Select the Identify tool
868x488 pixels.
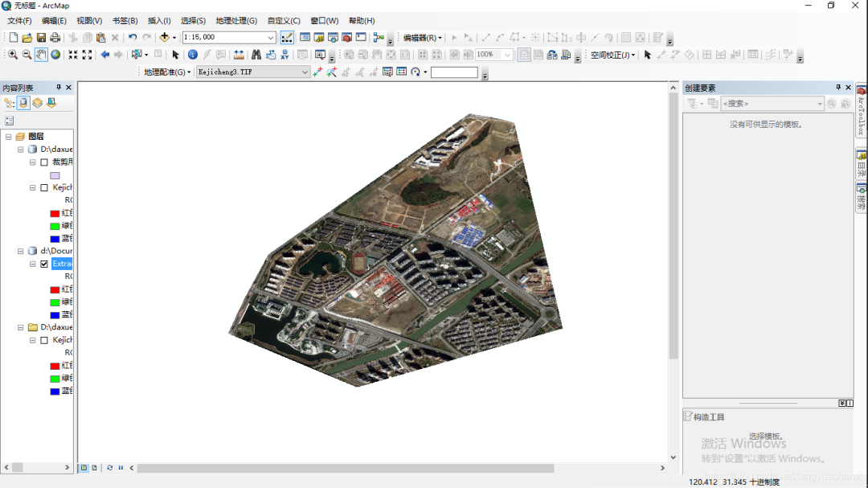193,55
